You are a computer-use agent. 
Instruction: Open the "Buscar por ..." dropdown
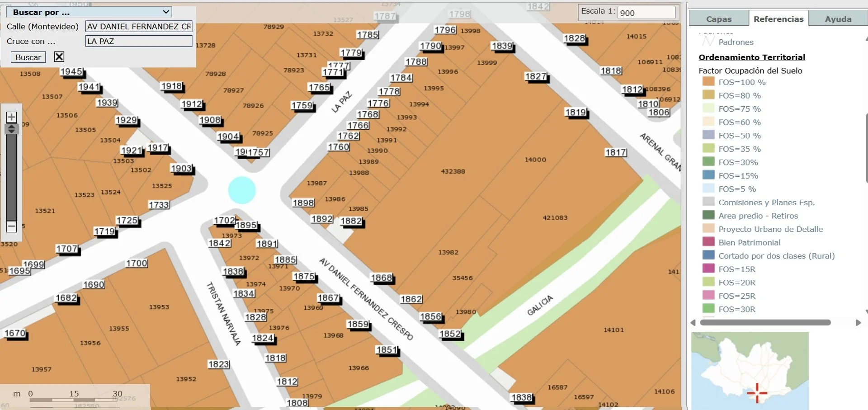coord(89,12)
